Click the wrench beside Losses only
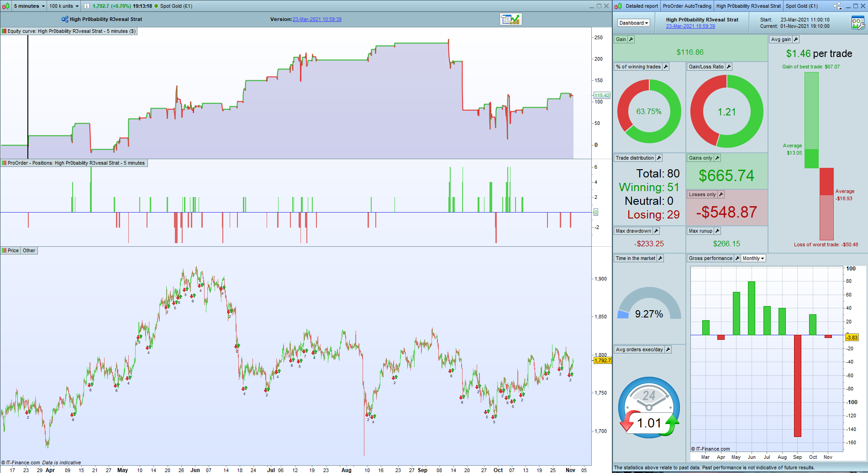The width and height of the screenshot is (868, 473). pos(721,194)
